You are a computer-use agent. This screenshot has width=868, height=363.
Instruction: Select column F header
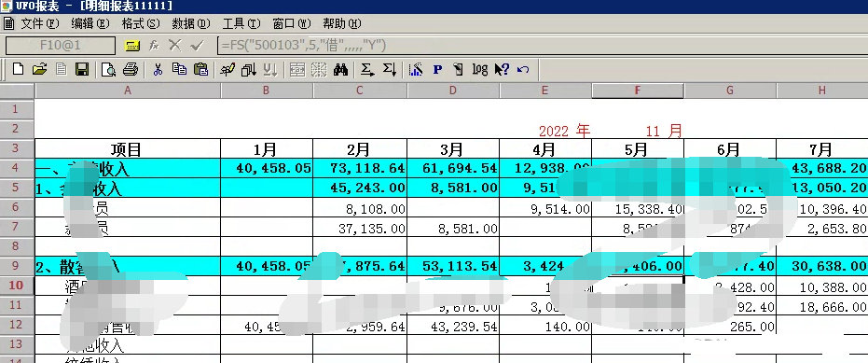click(638, 91)
